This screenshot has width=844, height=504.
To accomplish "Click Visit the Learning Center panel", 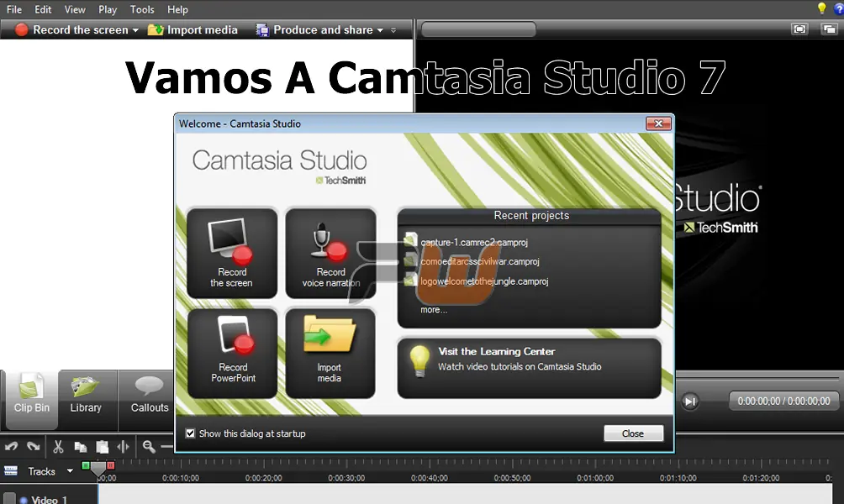I will click(529, 368).
